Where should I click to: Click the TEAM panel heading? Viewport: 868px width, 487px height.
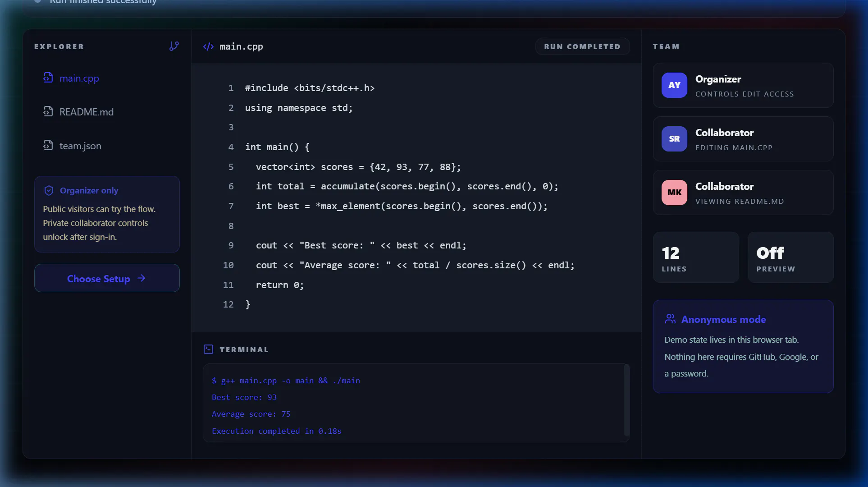[x=666, y=46]
